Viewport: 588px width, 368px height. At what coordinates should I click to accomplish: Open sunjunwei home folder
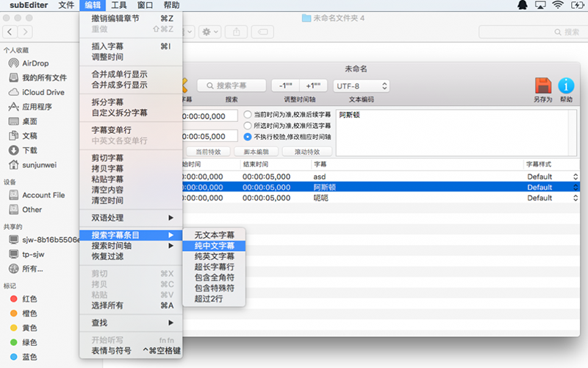[x=33, y=165]
